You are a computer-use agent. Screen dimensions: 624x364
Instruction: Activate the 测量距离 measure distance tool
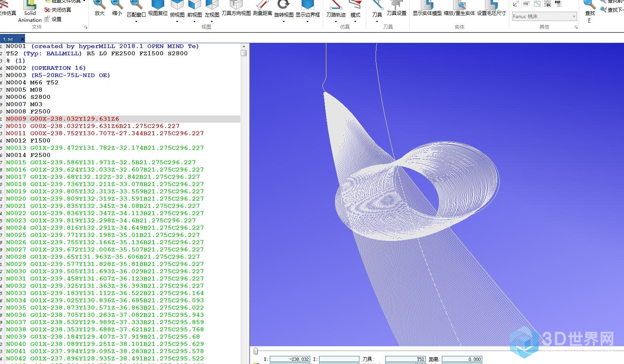pos(263,8)
